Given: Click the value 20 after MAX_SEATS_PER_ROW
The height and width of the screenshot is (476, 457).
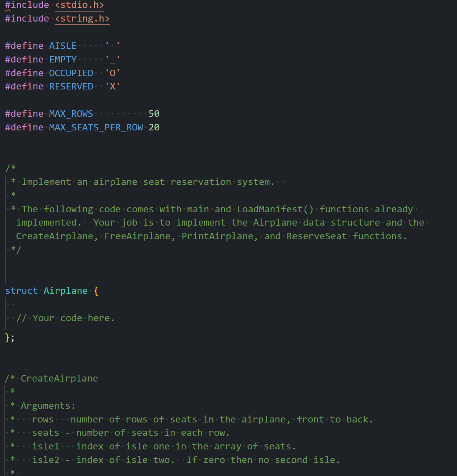Looking at the screenshot, I should click(154, 128).
